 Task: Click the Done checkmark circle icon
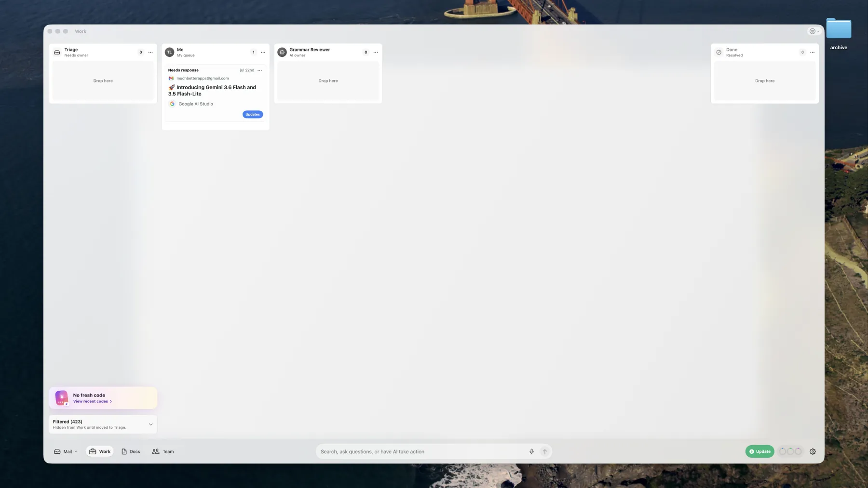(x=719, y=52)
